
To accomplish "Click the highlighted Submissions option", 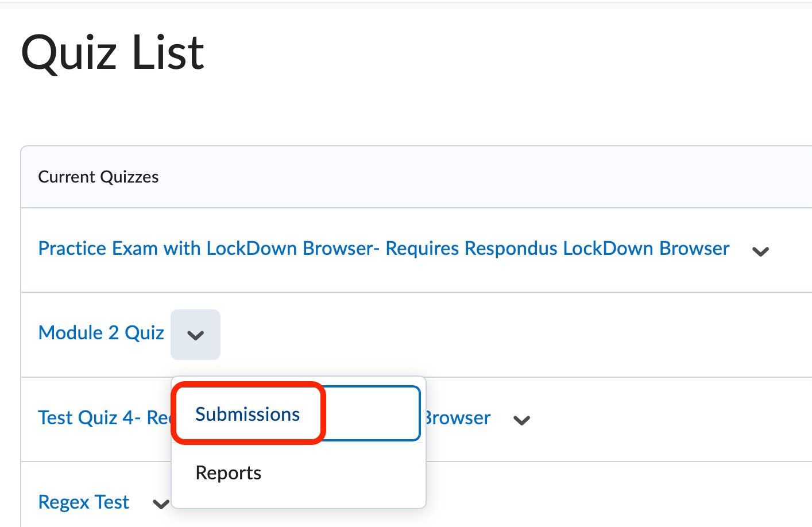I will 248,413.
